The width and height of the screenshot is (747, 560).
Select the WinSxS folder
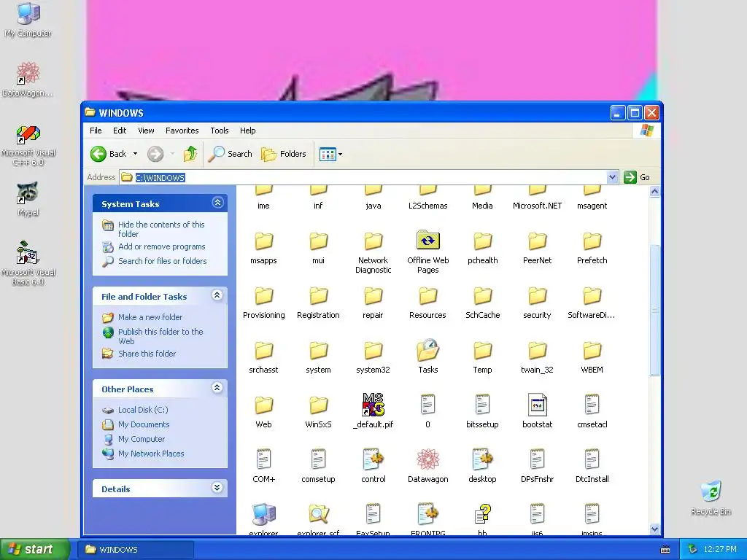(318, 412)
